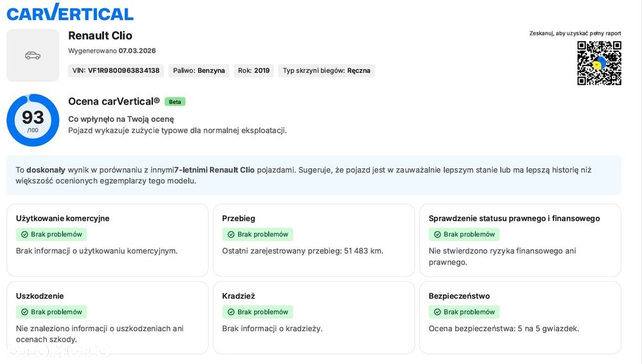Click the Renault Clio title
642x364 pixels.
point(100,36)
